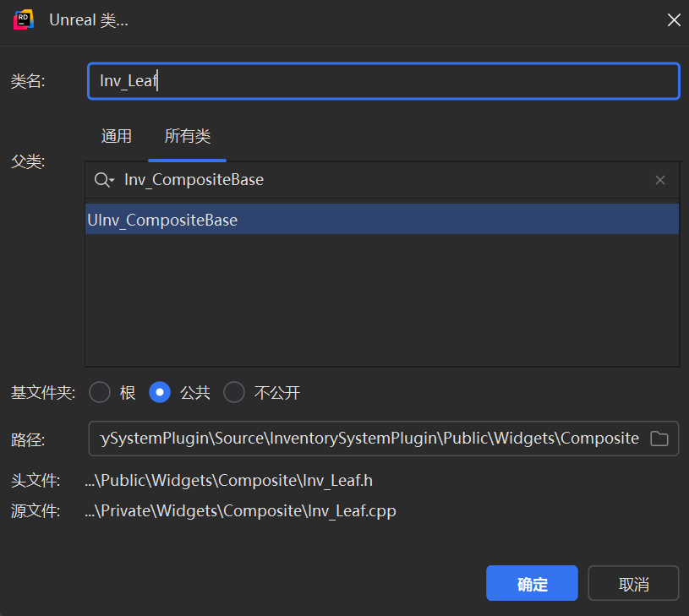Select the 公共 radio button
Screen dimensions: 689x616
[160, 392]
